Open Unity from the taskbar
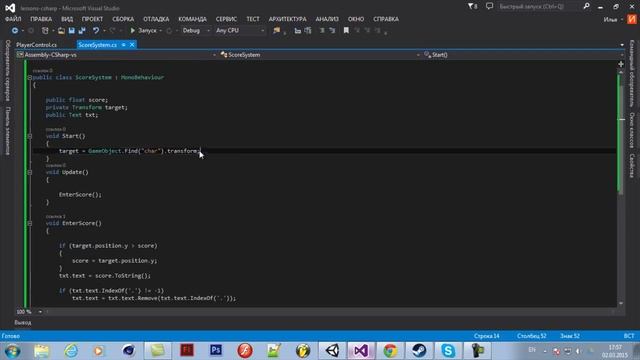The image size is (640, 360). pos(332,351)
